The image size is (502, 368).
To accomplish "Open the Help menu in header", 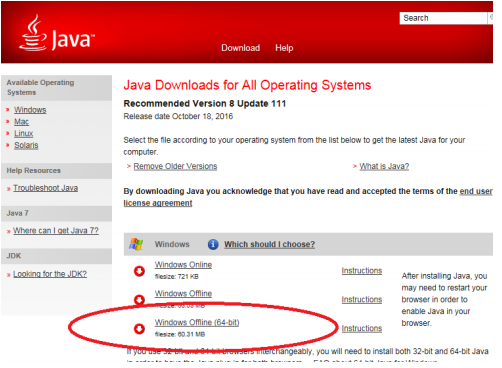I will tap(284, 48).
